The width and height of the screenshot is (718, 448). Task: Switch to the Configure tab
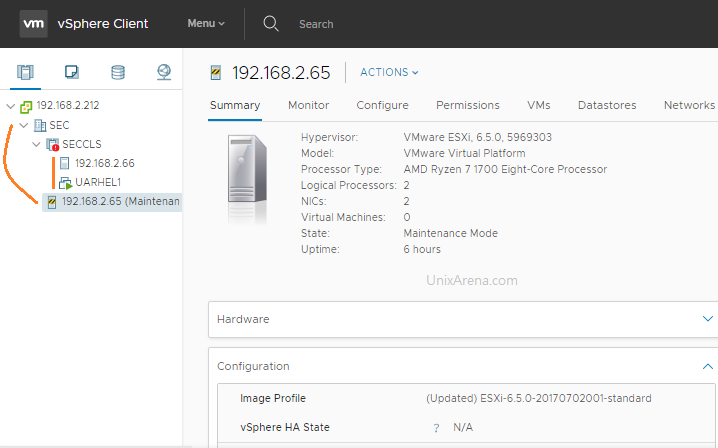382,105
